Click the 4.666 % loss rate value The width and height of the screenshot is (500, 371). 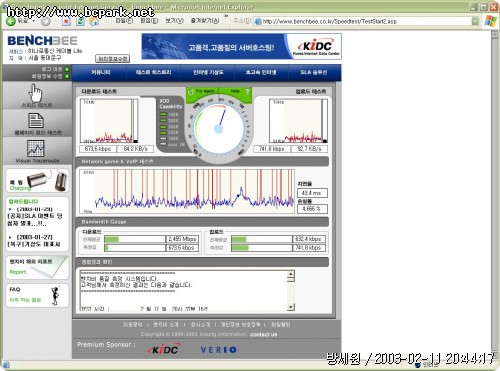pos(312,209)
